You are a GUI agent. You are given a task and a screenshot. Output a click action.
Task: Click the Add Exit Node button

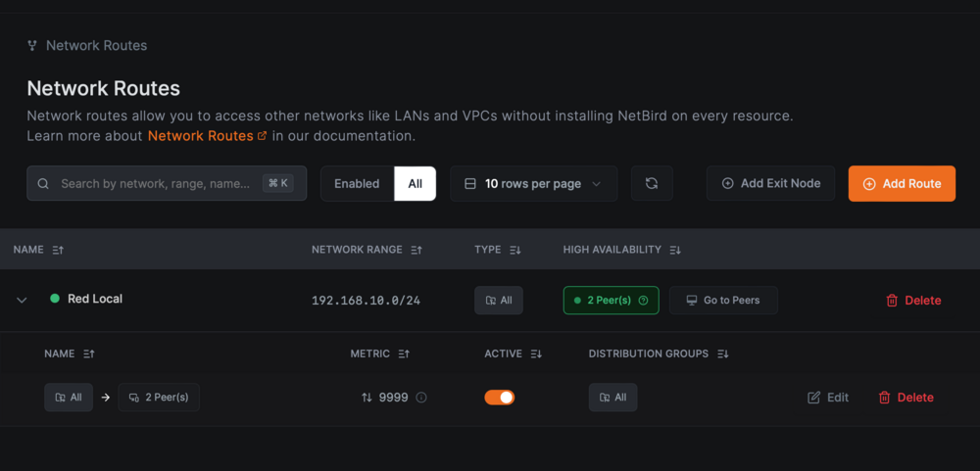click(x=770, y=184)
